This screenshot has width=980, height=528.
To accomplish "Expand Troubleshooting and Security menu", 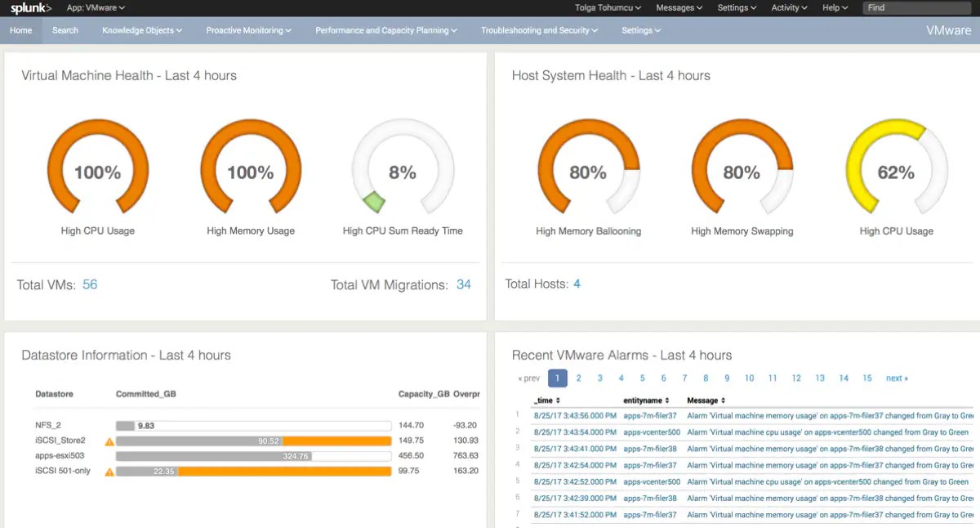I will 540,30.
